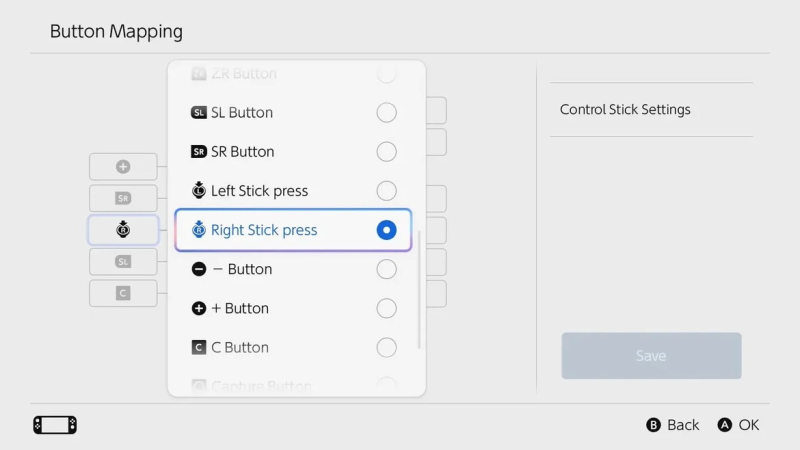Select the SL Button radio option

tap(386, 113)
